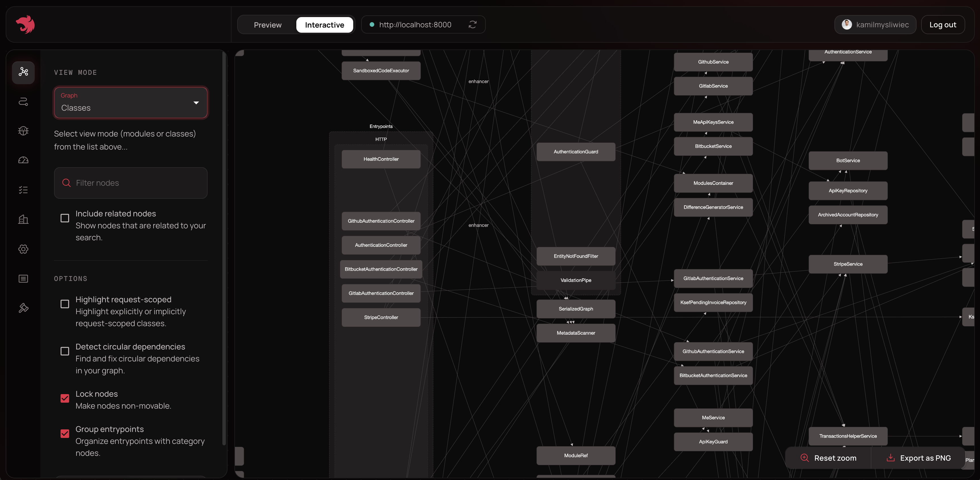Open the Graph Classes view mode dropdown
This screenshot has width=980, height=480.
[131, 103]
